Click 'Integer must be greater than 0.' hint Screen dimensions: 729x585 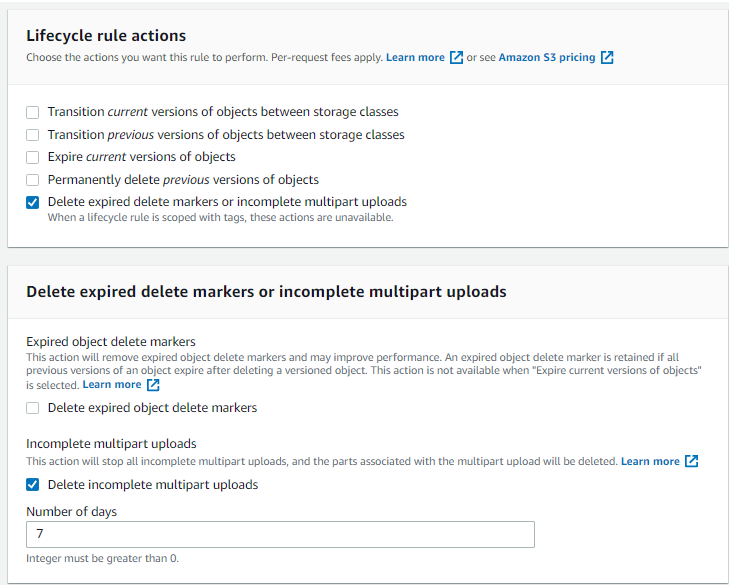[102, 558]
